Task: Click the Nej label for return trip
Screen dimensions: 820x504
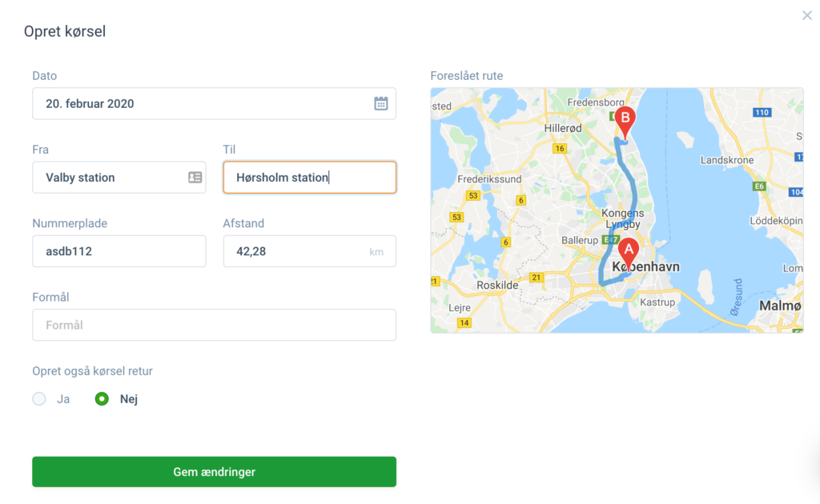Action: point(129,399)
